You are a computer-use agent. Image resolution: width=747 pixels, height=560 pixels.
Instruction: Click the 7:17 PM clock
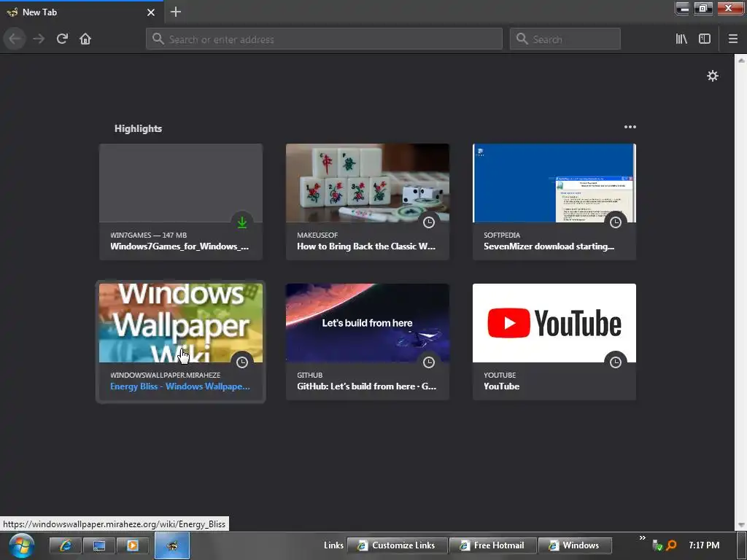pos(704,545)
